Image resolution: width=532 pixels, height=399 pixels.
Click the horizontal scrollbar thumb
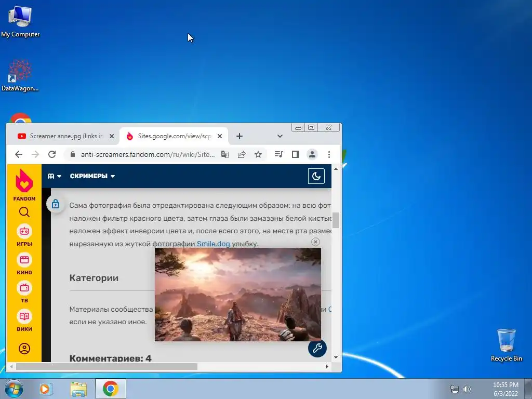click(x=107, y=366)
